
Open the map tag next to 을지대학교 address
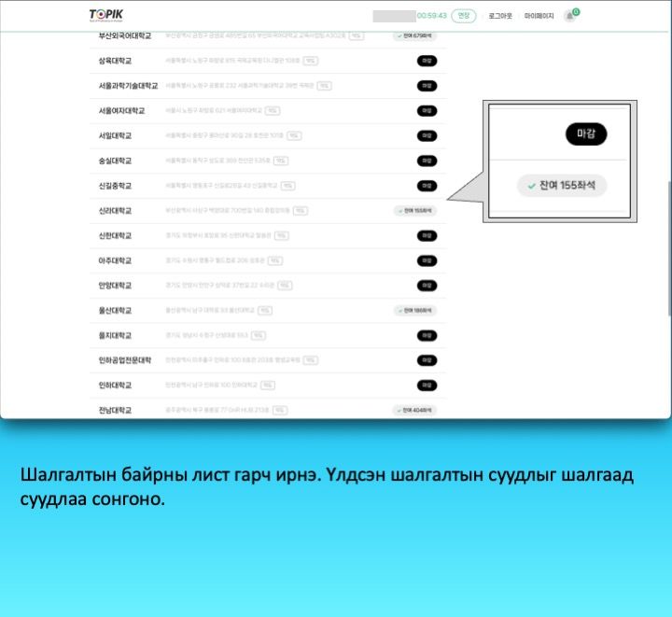point(259,335)
